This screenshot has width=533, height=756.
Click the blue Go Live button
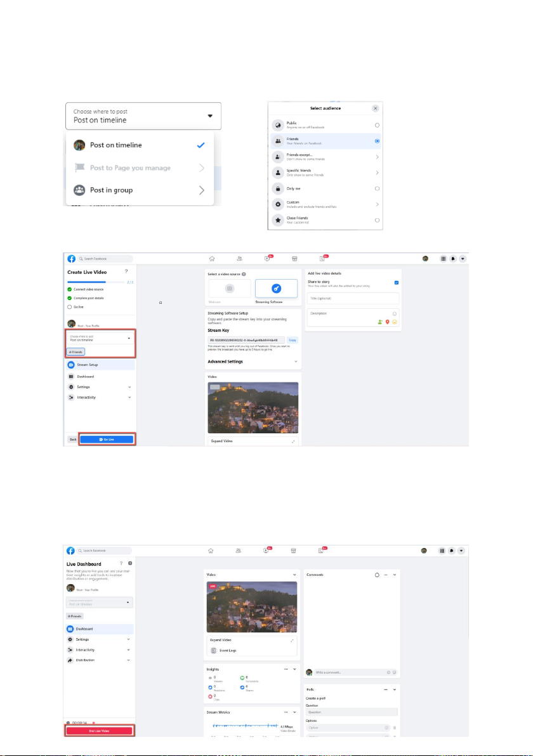point(107,440)
